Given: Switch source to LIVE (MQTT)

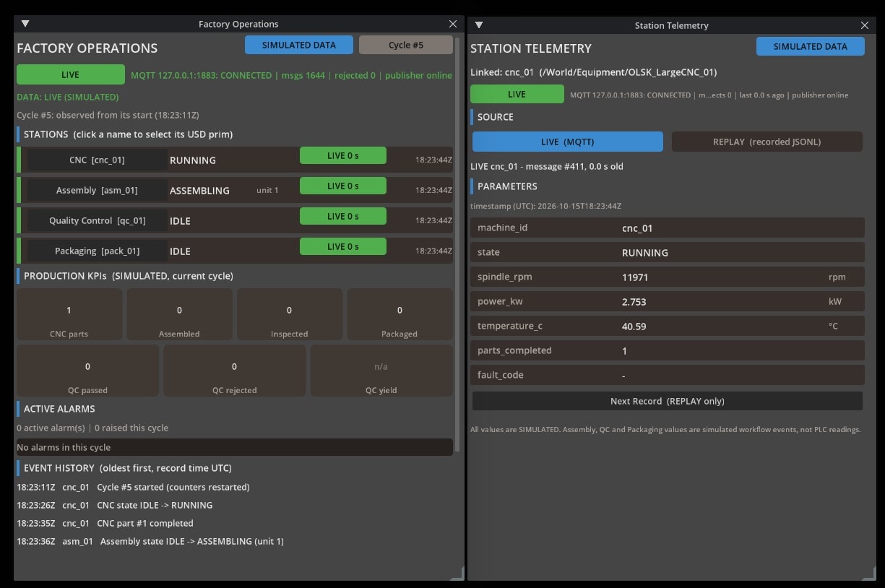Looking at the screenshot, I should pos(568,142).
